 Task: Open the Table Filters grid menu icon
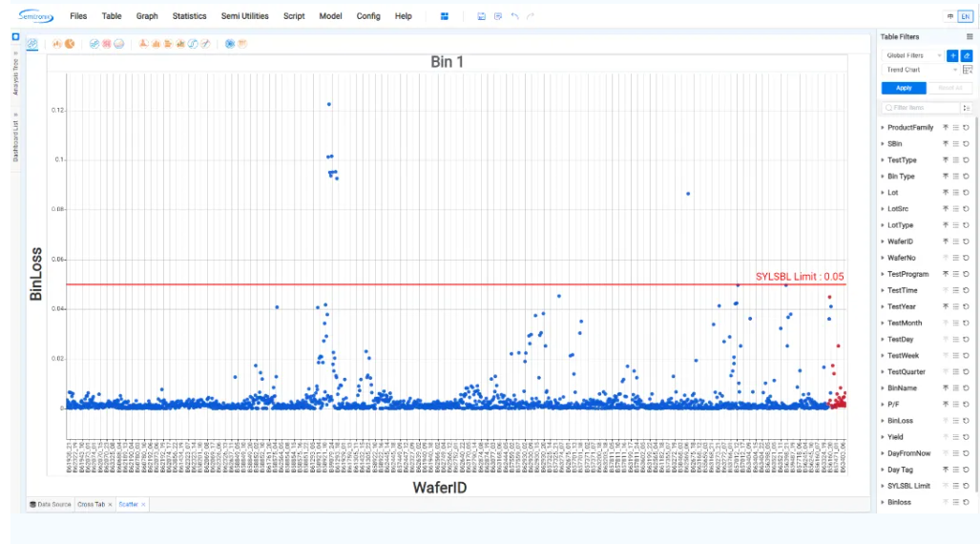click(x=970, y=36)
